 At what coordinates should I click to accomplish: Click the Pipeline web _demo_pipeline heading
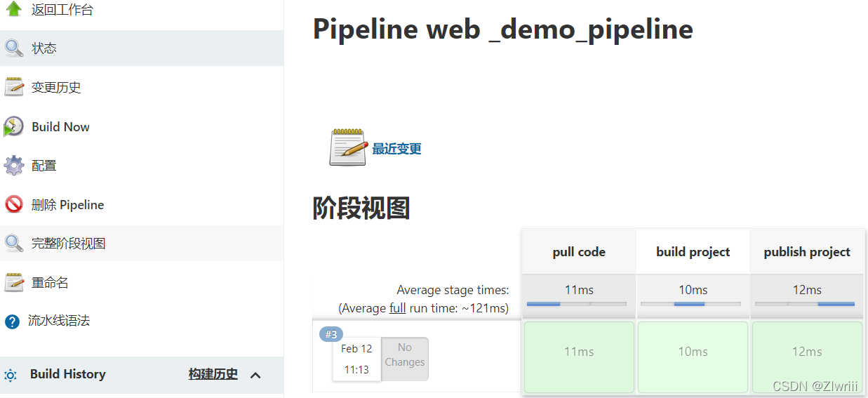pyautogui.click(x=502, y=29)
